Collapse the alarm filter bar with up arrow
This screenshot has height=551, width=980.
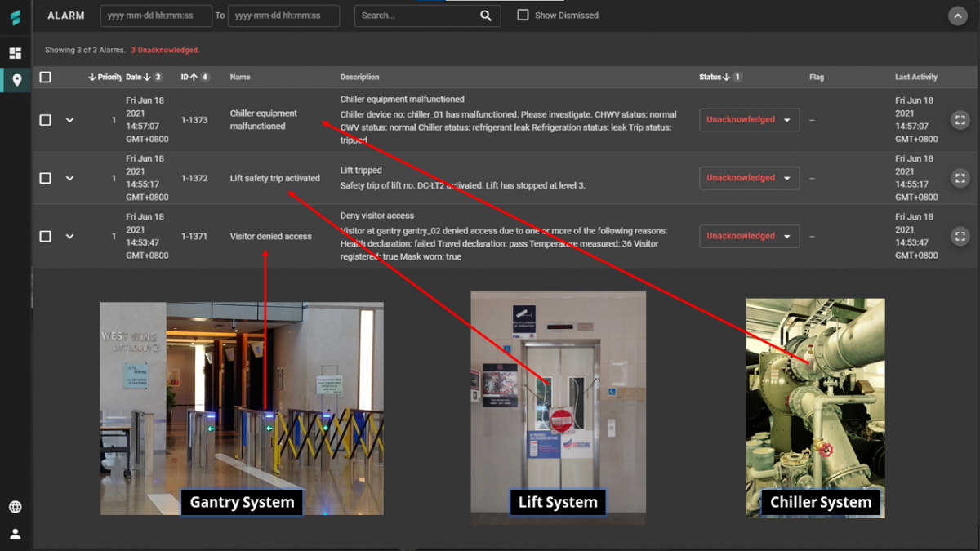pos(957,16)
